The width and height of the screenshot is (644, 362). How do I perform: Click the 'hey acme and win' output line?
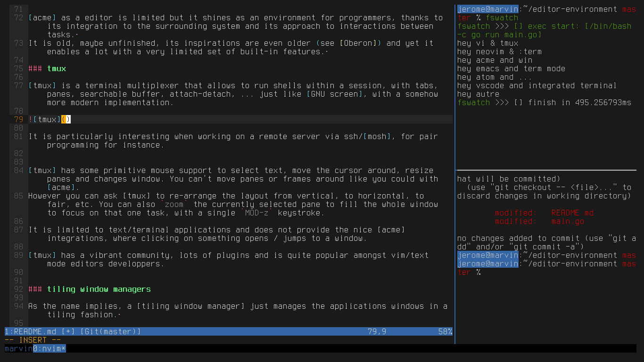[x=495, y=60]
